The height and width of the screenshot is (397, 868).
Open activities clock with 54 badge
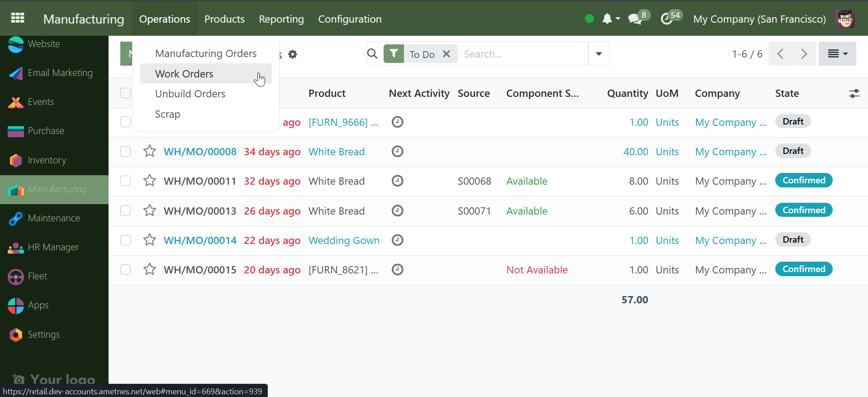pos(671,18)
